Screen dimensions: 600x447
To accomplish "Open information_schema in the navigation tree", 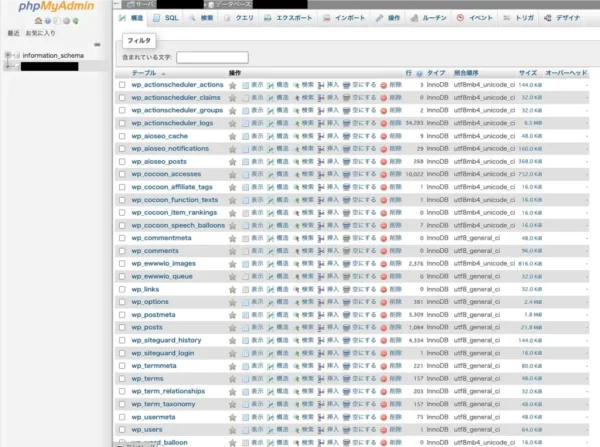I will (x=53, y=55).
